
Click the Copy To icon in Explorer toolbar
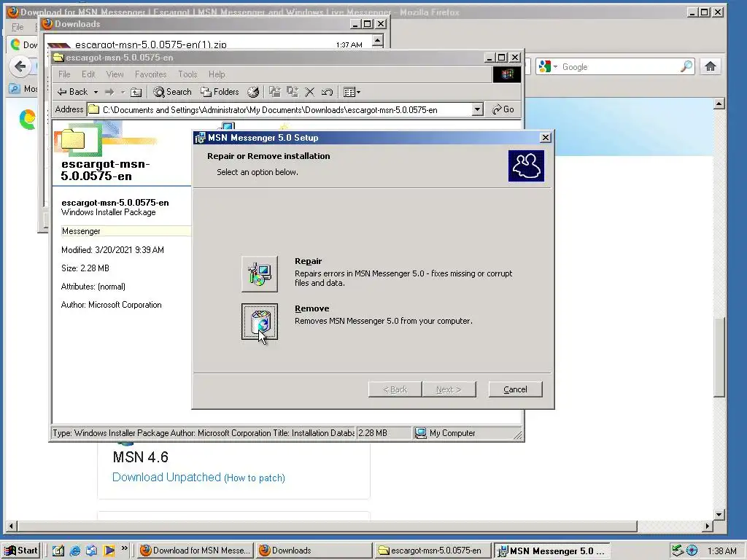tap(292, 92)
